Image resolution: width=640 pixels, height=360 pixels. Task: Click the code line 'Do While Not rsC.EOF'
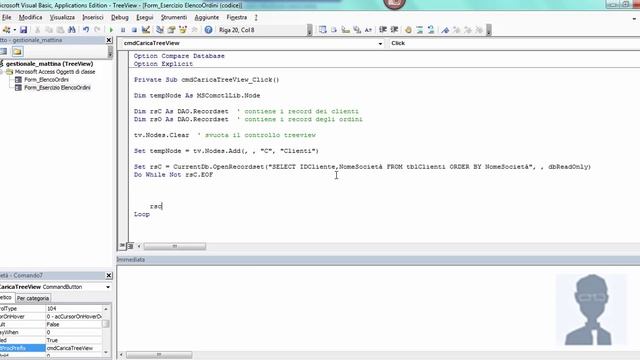tap(173, 175)
